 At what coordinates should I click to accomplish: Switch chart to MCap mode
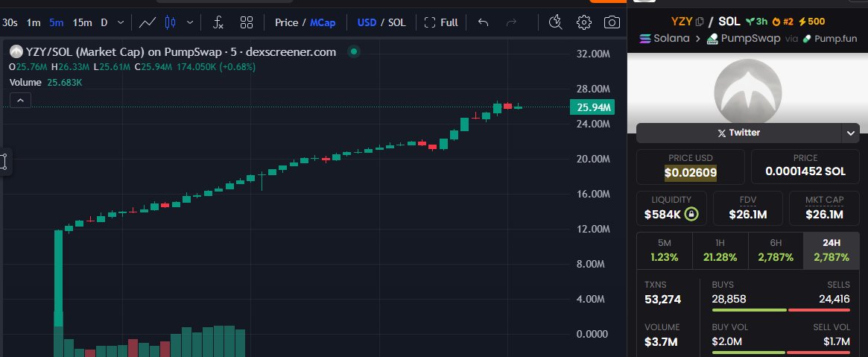click(x=322, y=22)
